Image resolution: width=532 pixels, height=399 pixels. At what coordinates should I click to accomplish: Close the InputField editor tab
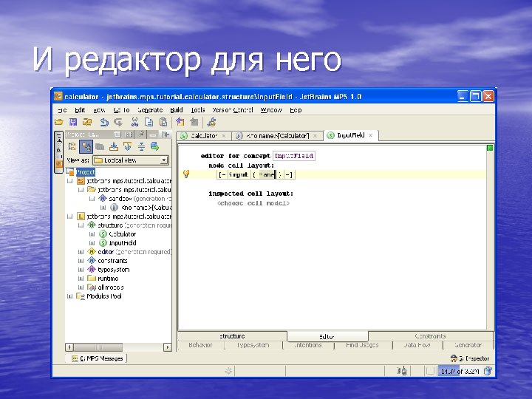(x=370, y=135)
